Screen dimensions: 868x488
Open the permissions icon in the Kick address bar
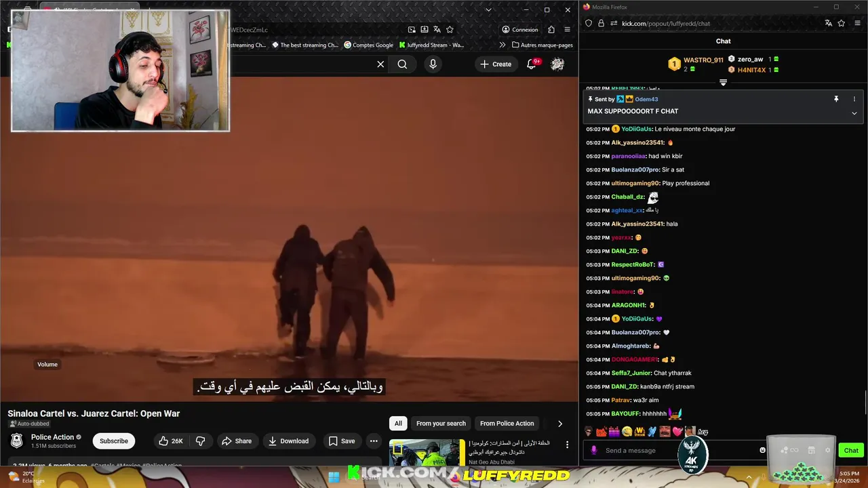(613, 23)
